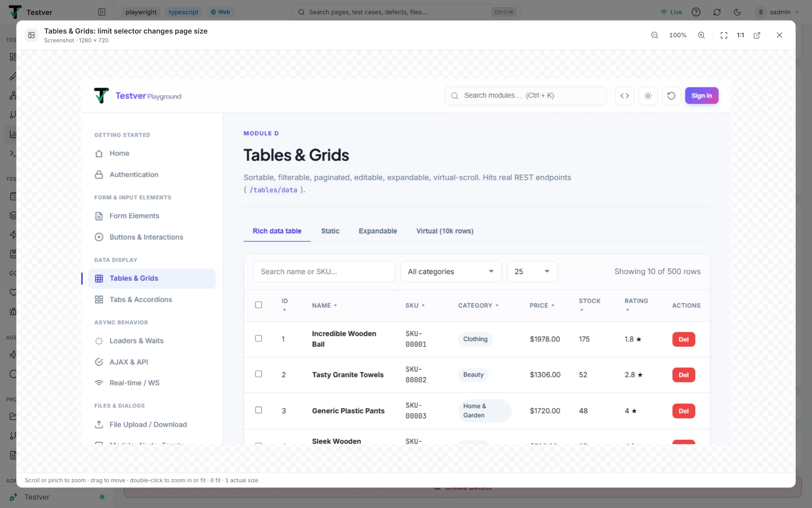Check the Incredible Wooden Ball row checkbox
Image resolution: width=812 pixels, height=508 pixels.
[x=258, y=339]
